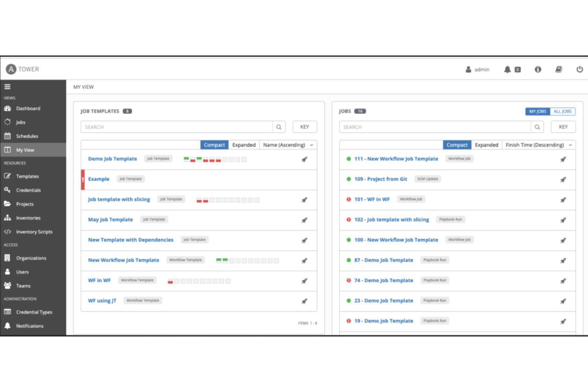Select the Credentials sidebar icon

click(8, 190)
